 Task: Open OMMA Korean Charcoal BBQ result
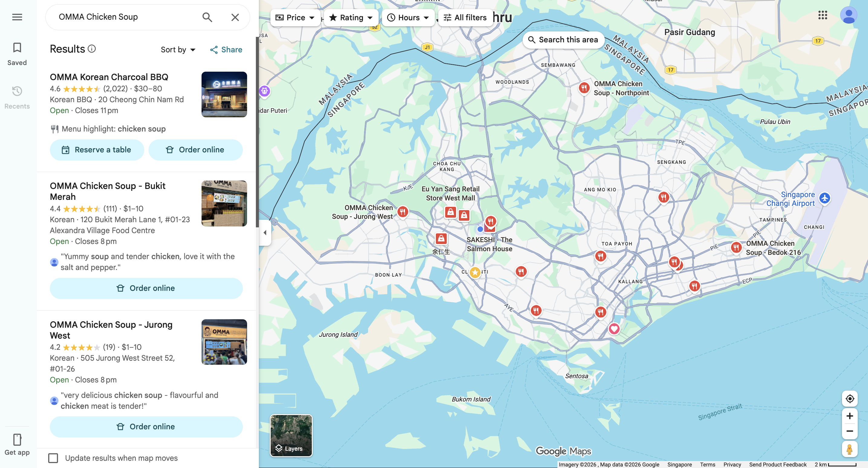click(x=109, y=77)
